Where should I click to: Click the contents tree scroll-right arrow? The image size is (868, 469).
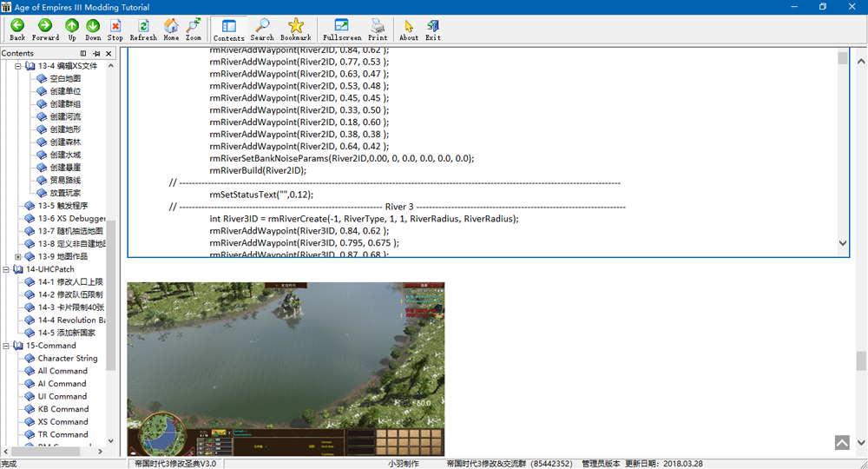[100, 452]
